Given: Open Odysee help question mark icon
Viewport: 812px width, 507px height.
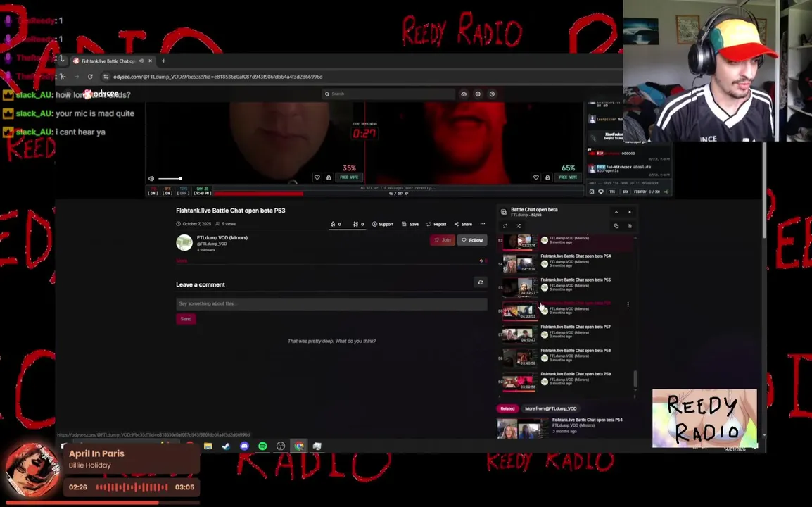Looking at the screenshot, I should coord(492,94).
